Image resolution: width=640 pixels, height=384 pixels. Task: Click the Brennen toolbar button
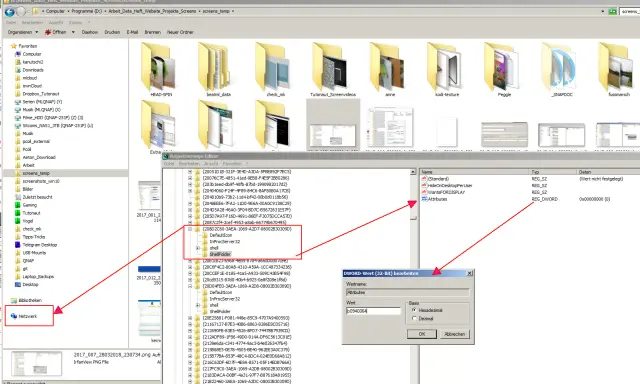[152, 32]
